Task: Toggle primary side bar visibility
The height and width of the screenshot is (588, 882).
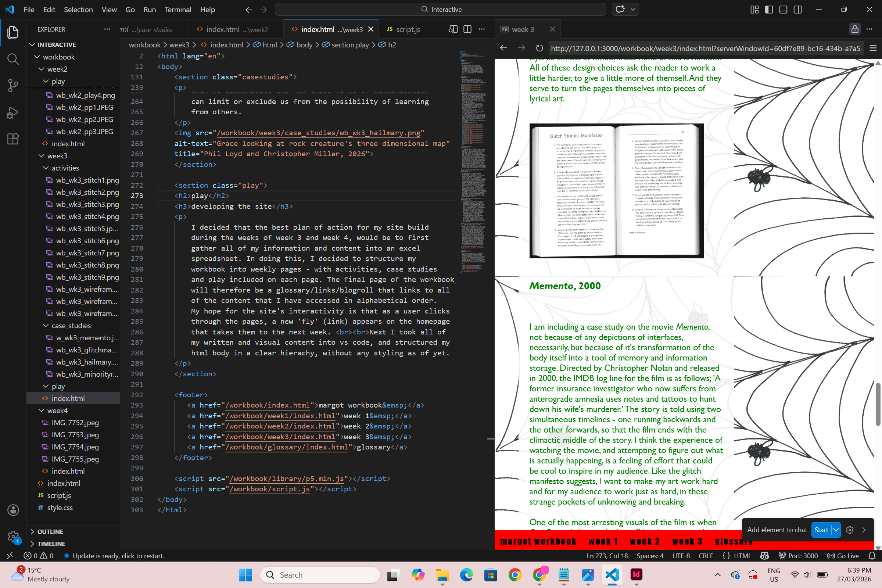Action: pos(769,10)
